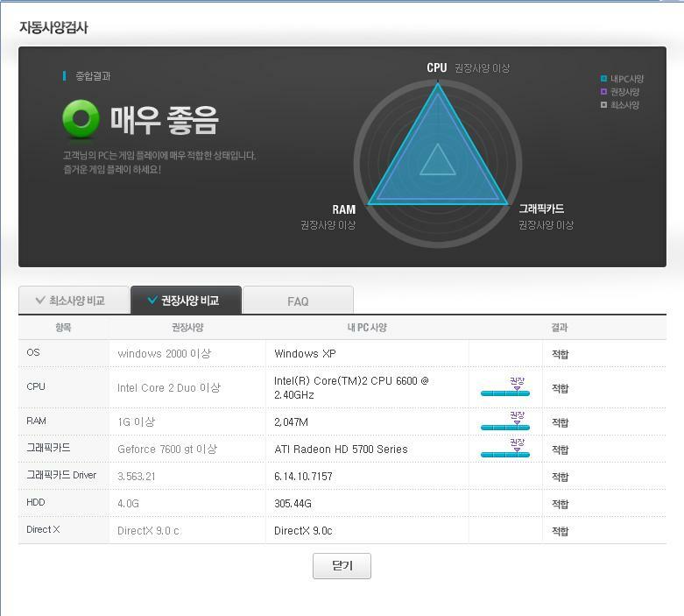Select the 권장사양 비교 tab
The height and width of the screenshot is (616, 684).
186,301
